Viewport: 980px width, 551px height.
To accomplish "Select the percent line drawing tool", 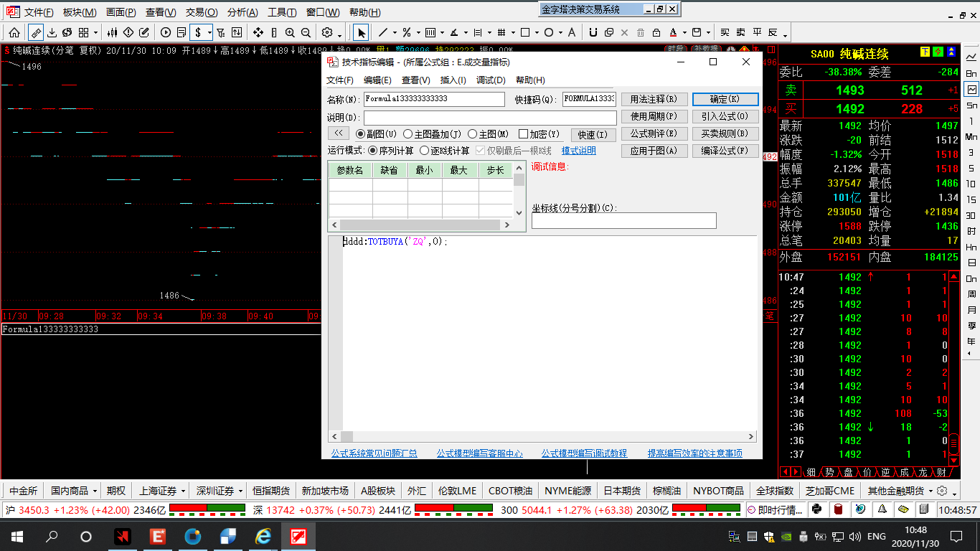I will tap(407, 32).
